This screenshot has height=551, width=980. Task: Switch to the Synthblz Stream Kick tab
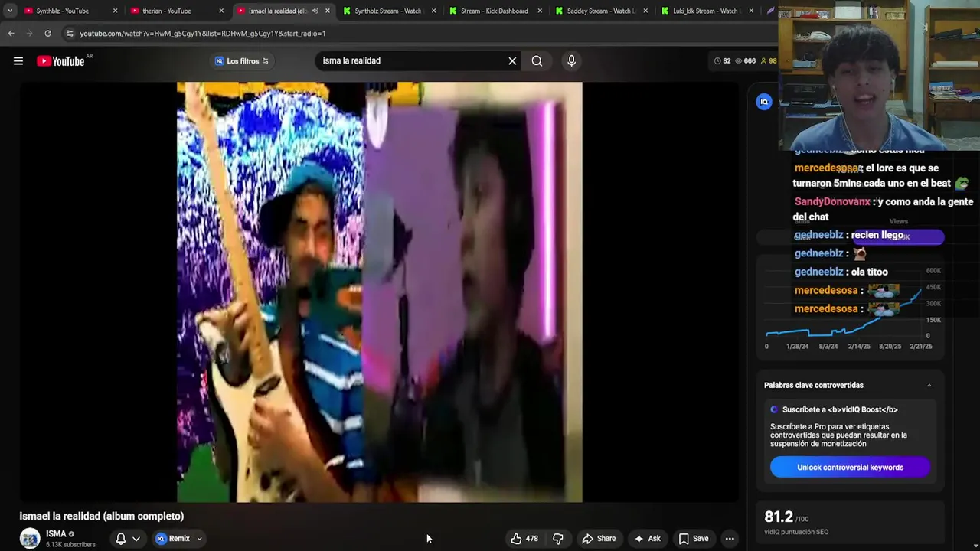coord(388,11)
